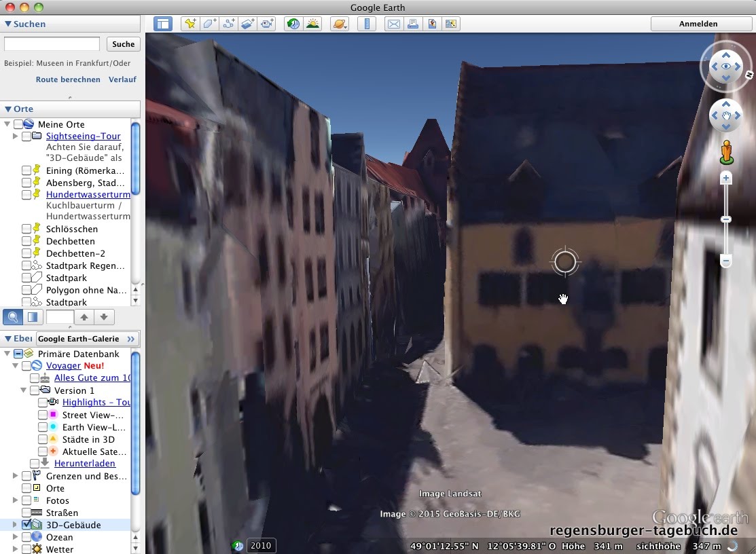Collapse the Ebenen panel header
The height and width of the screenshot is (554, 756).
pos(8,339)
